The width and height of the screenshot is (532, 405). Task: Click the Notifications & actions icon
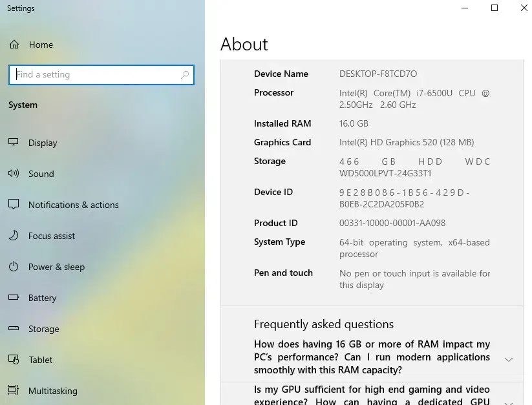coord(14,205)
